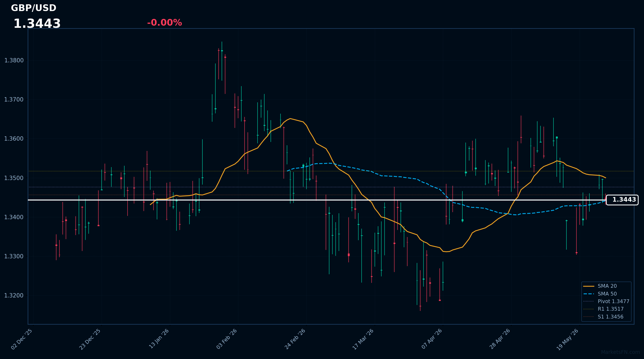Click the 13 Jan '26 date label

pyautogui.click(x=159, y=339)
